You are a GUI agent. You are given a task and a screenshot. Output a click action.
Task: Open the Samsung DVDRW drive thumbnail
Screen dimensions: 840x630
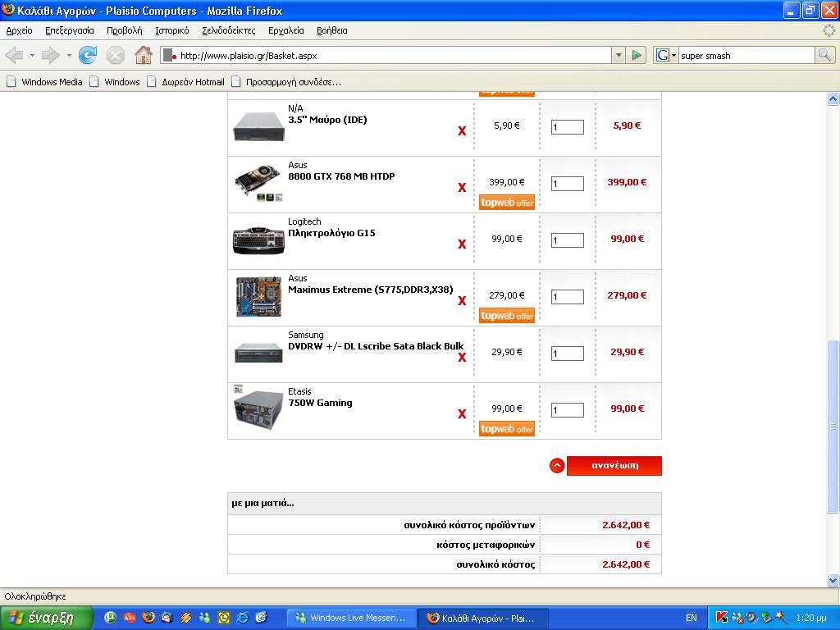(258, 353)
